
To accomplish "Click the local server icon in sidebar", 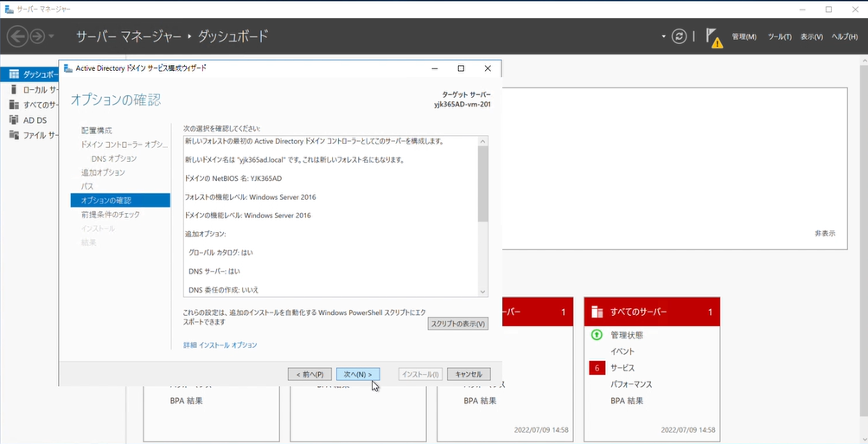I will pos(14,89).
